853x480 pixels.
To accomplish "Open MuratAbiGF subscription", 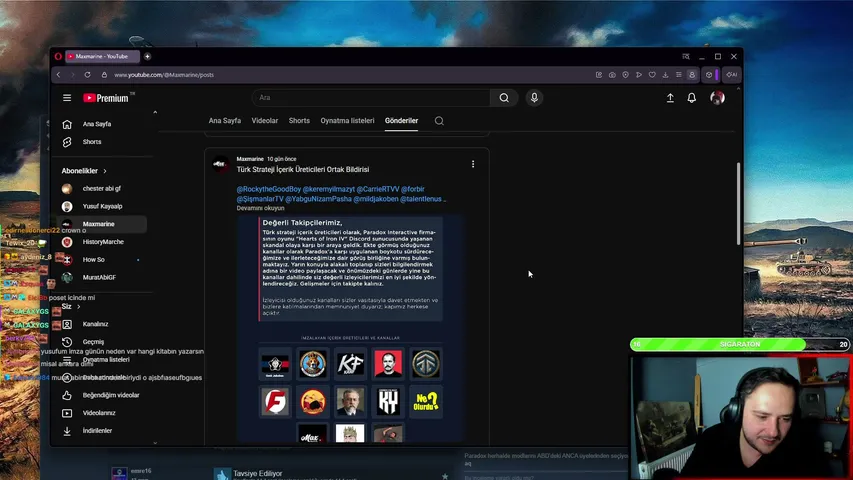I will pos(101,277).
